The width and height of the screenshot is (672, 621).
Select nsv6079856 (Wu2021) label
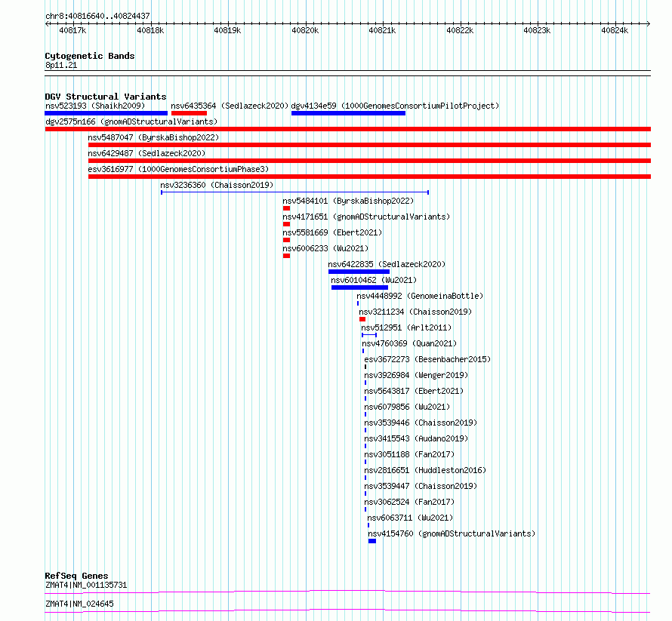pyautogui.click(x=407, y=407)
